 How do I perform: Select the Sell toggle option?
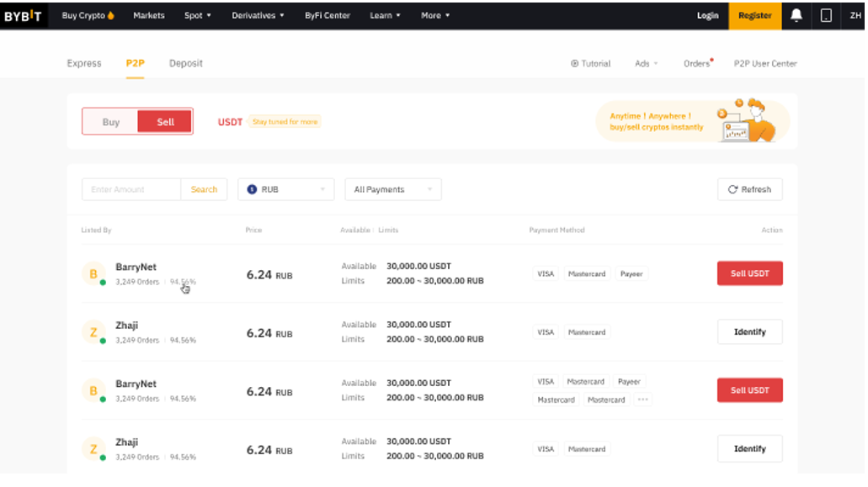point(165,122)
